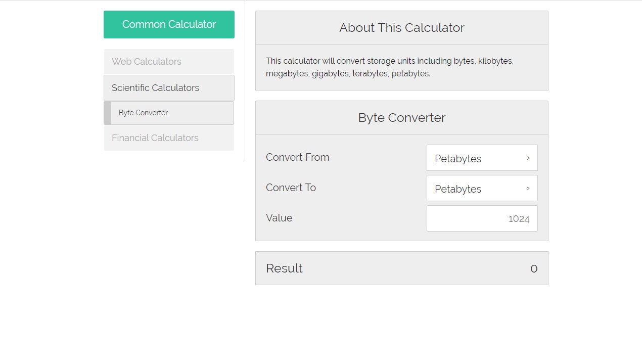Click the Result row
642x364 pixels.
click(402, 268)
